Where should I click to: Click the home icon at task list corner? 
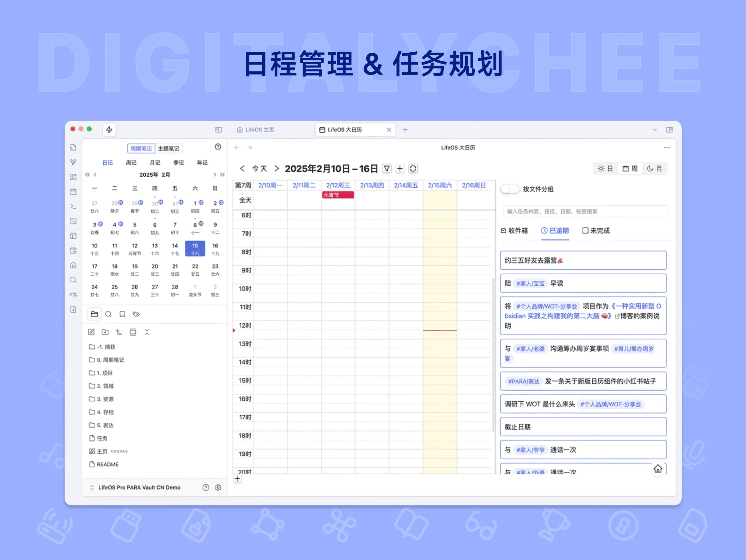[x=658, y=469]
